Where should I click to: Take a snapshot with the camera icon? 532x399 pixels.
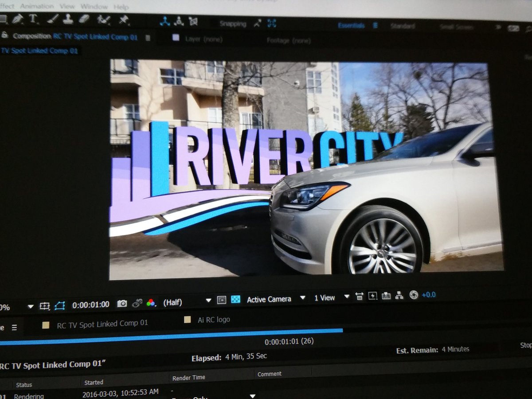pyautogui.click(x=121, y=304)
